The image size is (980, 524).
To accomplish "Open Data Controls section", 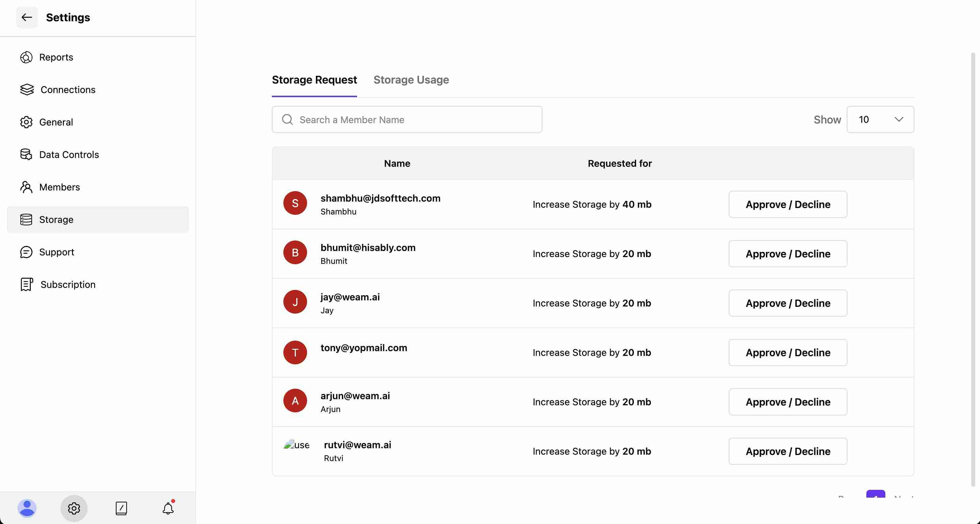I will 68,155.
